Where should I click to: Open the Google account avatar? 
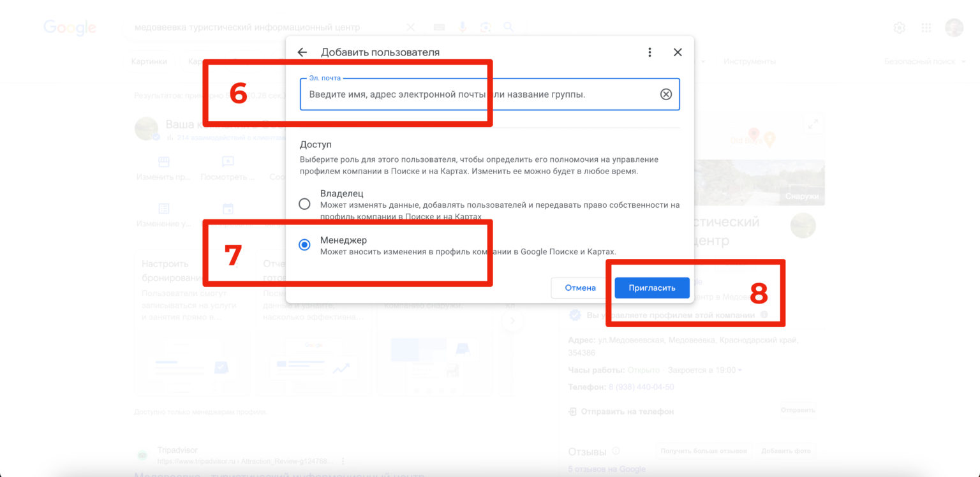pos(954,27)
